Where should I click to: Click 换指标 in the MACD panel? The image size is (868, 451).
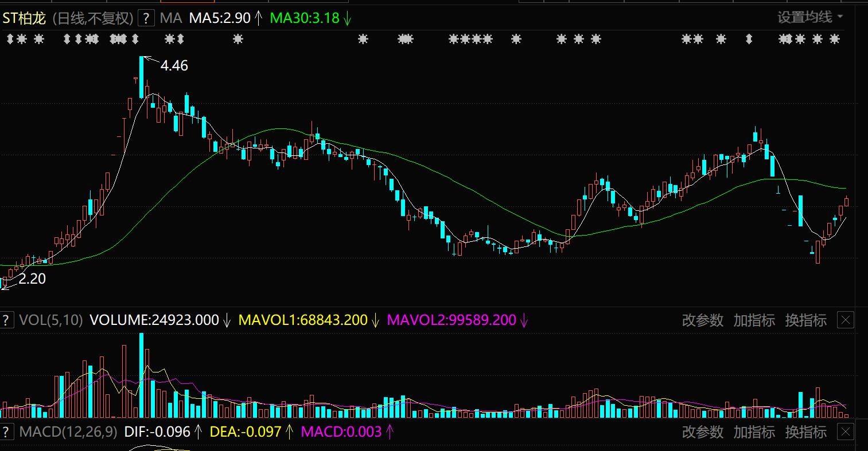(x=805, y=432)
